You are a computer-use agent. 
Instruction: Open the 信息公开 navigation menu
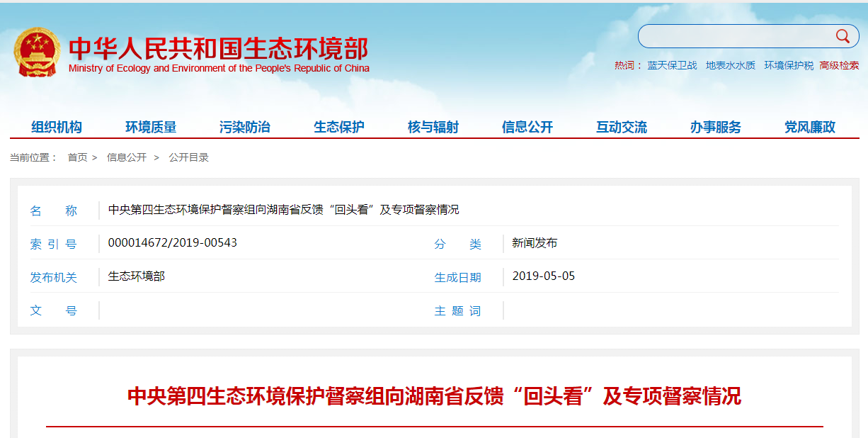(x=527, y=127)
